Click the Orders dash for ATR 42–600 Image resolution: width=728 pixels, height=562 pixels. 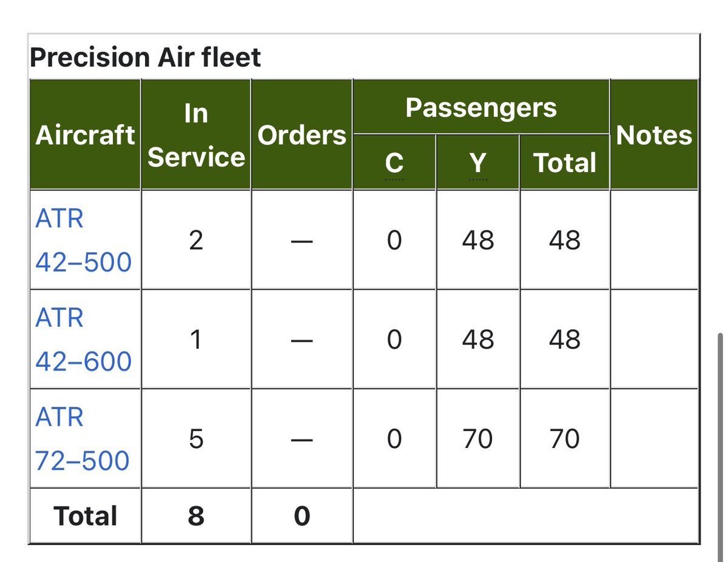[302, 341]
